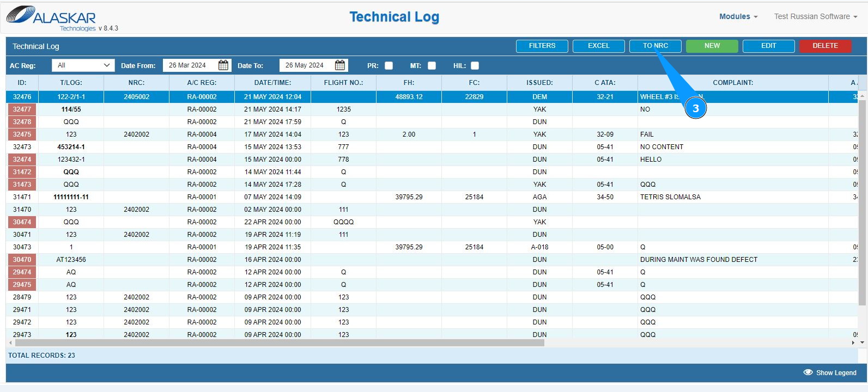Click the EDIT button
The height and width of the screenshot is (392, 868).
(769, 46)
